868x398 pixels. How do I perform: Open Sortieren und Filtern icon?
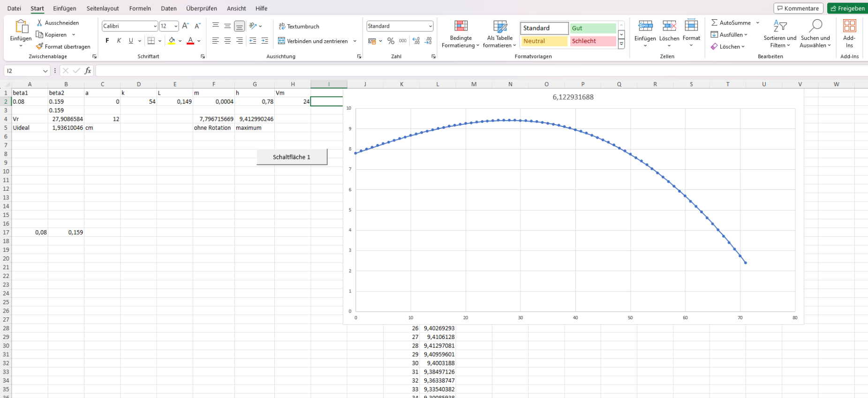[779, 27]
